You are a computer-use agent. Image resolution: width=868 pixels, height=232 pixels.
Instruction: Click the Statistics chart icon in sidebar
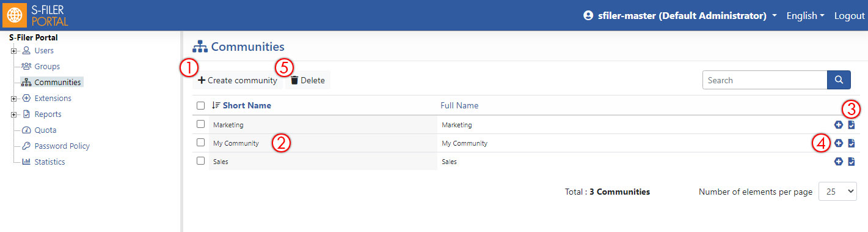26,162
